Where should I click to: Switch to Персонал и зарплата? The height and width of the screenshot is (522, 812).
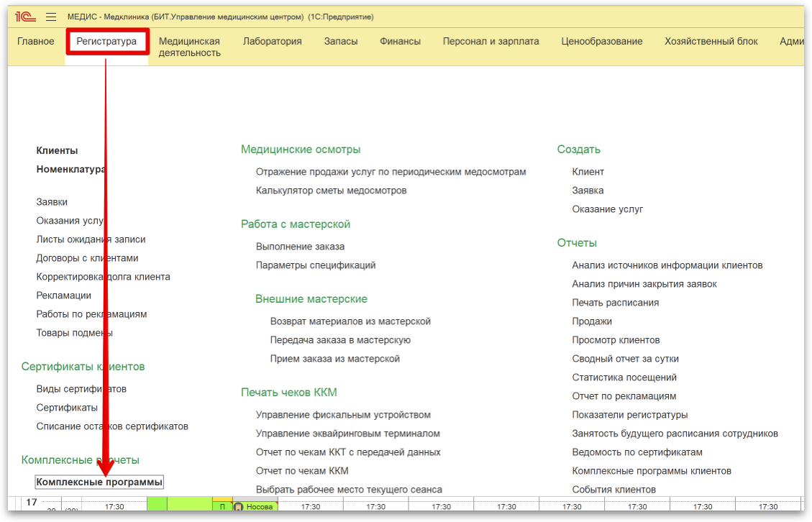click(491, 42)
